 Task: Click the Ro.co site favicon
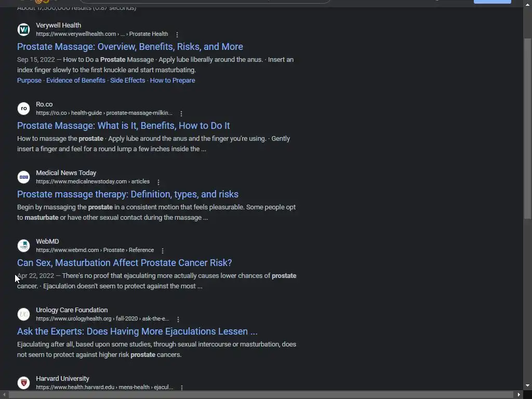tap(24, 109)
